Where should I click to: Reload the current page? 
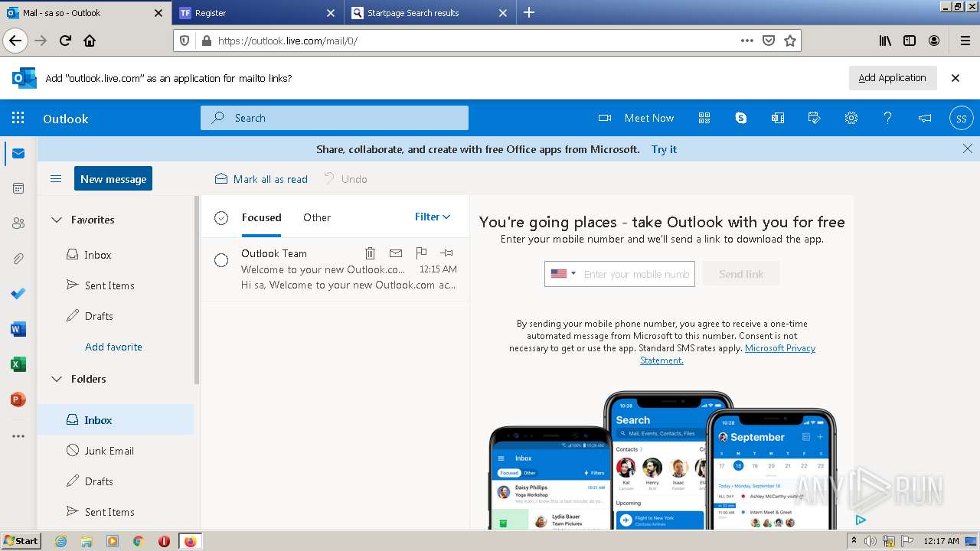[66, 41]
